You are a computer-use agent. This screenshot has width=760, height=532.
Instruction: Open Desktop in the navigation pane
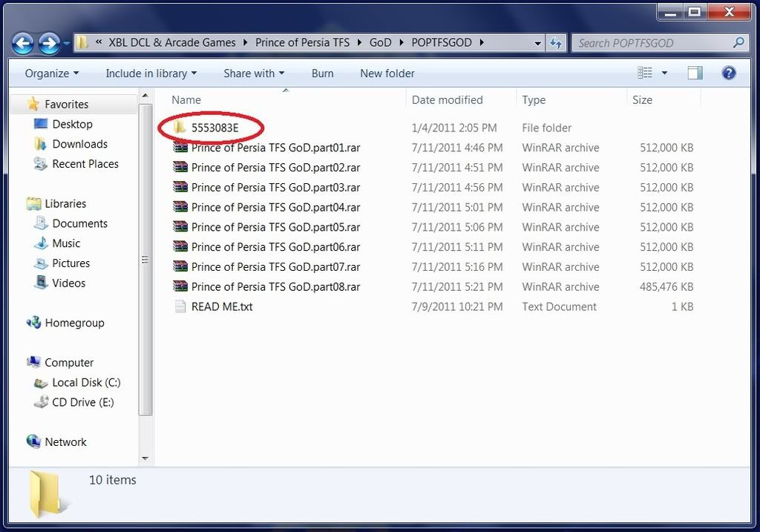[72, 124]
